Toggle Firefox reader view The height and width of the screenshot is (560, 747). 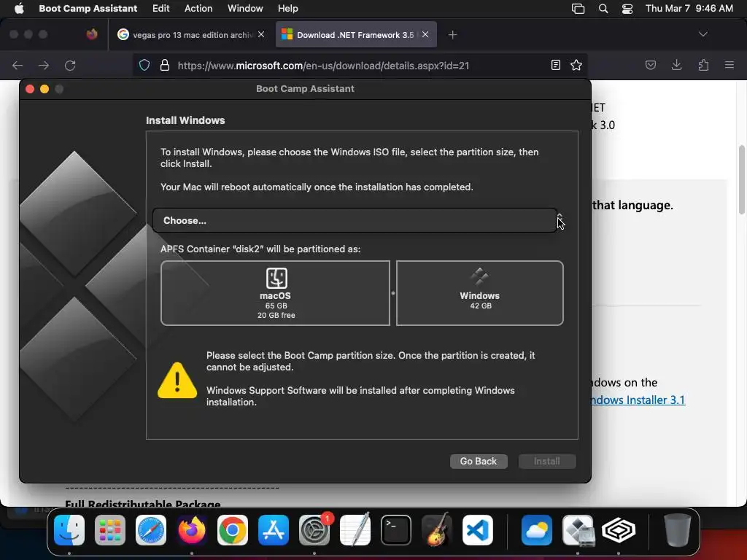pos(555,65)
